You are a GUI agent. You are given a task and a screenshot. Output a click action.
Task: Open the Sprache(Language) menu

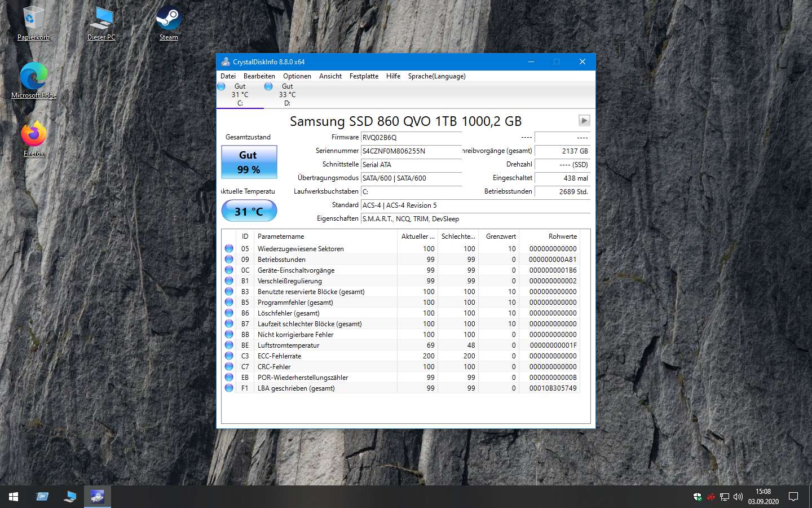click(x=437, y=76)
